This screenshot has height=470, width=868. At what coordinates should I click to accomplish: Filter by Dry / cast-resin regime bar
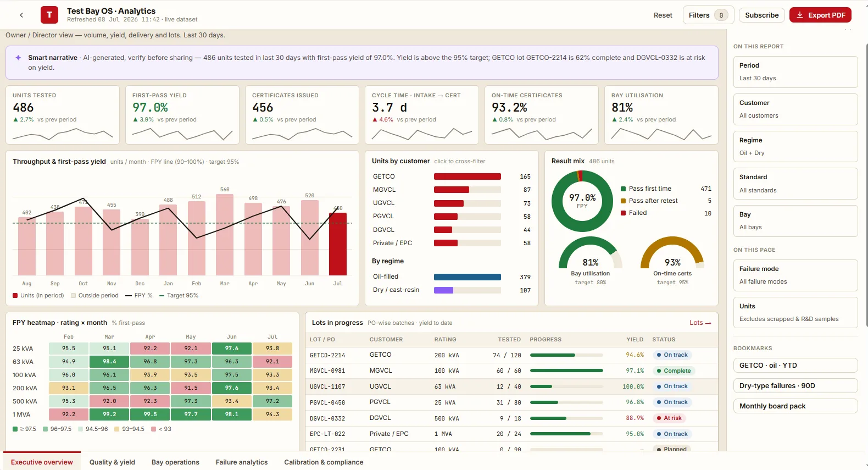tap(443, 290)
